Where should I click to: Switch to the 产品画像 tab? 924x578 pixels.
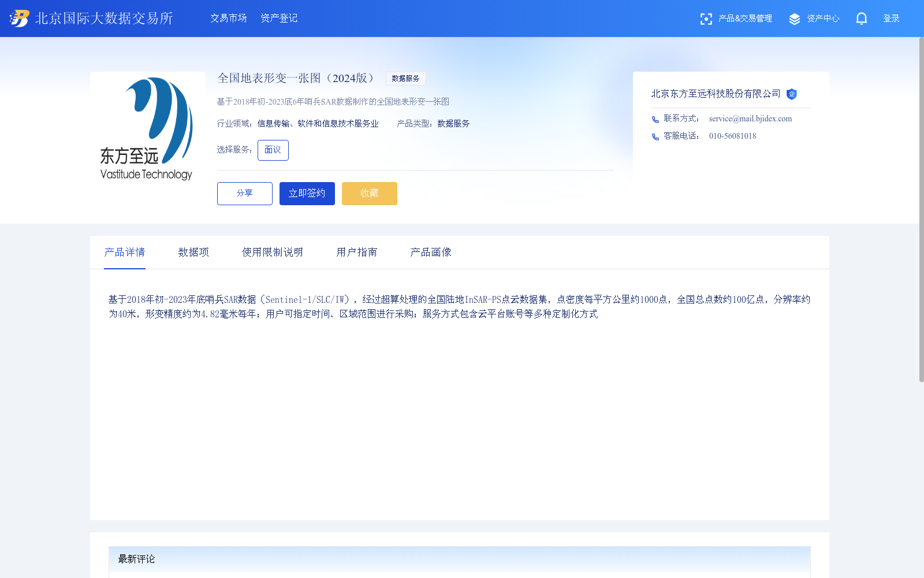(x=431, y=253)
